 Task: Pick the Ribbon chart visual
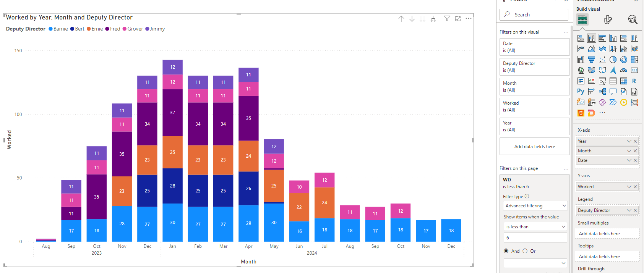click(x=634, y=49)
